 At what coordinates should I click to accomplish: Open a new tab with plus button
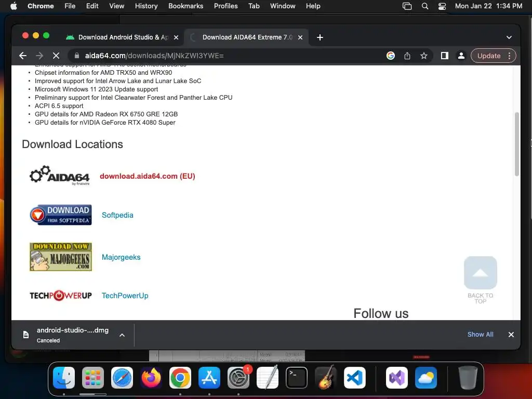320,37
